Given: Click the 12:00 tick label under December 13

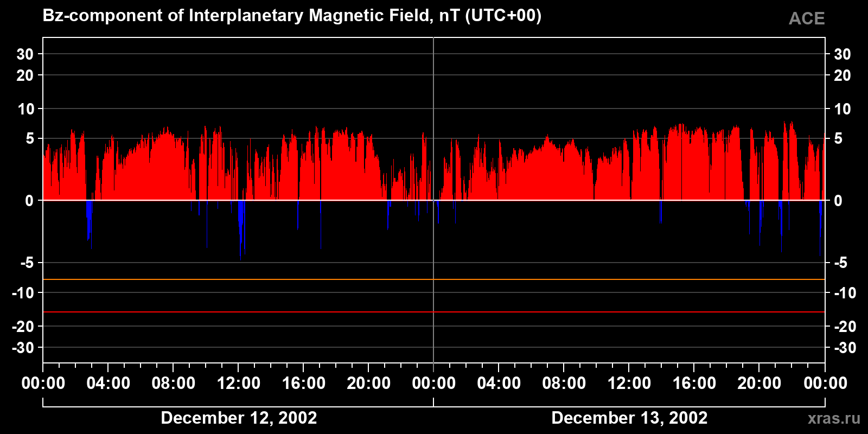Looking at the screenshot, I should point(629,383).
